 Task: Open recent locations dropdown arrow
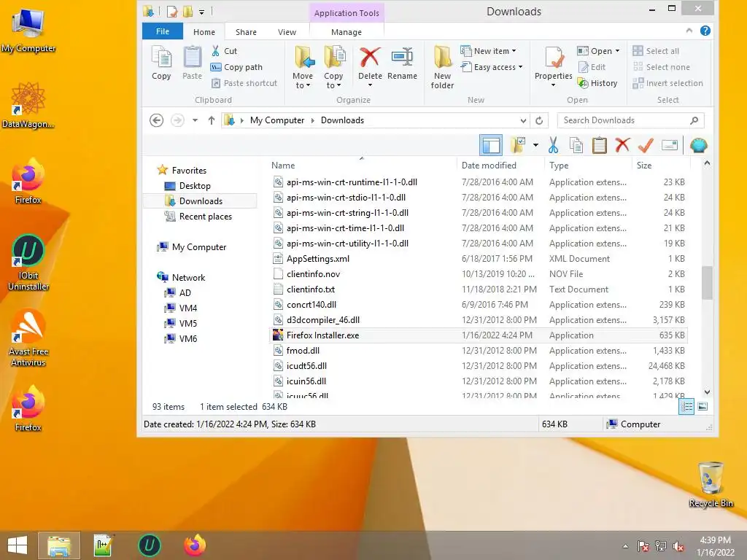click(x=195, y=120)
